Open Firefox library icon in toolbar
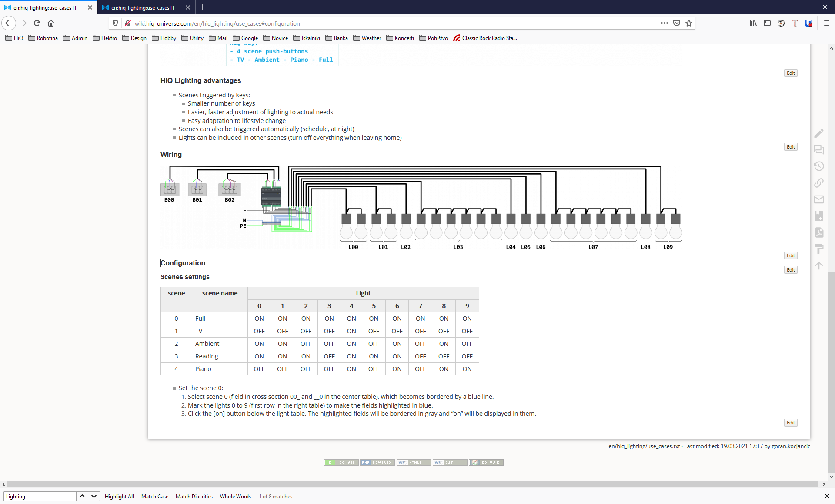 click(x=753, y=23)
